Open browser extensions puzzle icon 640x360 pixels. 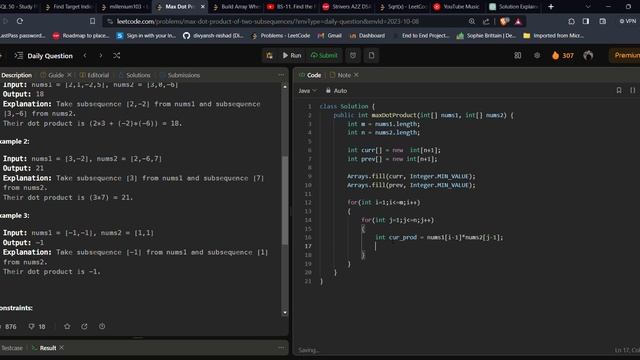(x=571, y=21)
